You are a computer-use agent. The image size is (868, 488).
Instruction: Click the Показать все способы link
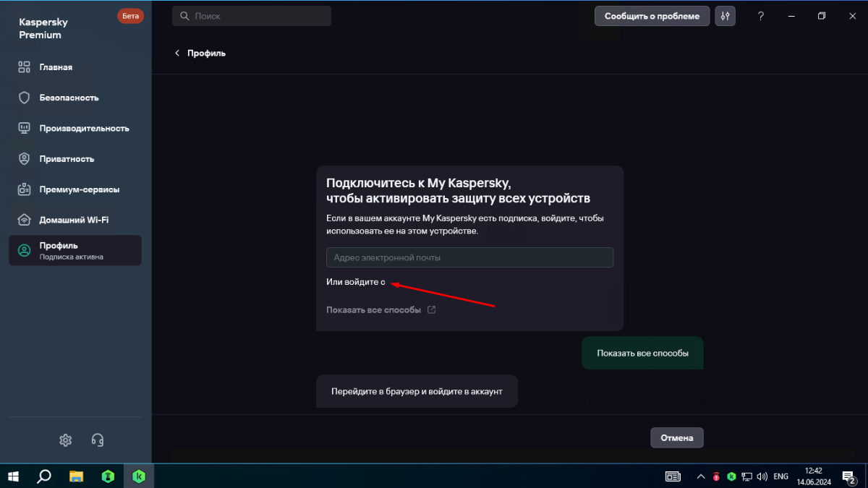[x=373, y=309]
